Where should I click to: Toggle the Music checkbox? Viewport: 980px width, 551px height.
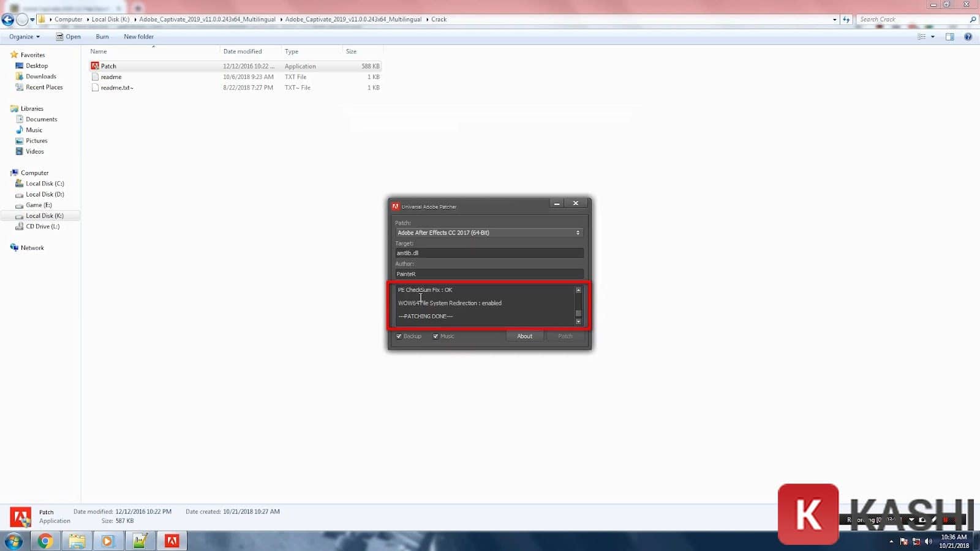coord(435,336)
